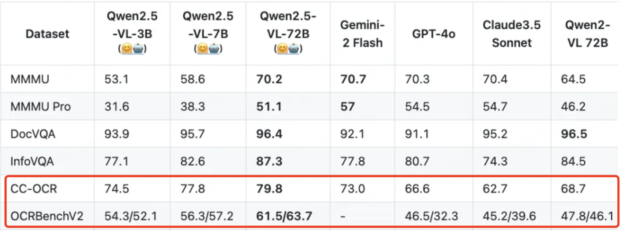
Task: Select the MMMU Pro row label
Action: pyautogui.click(x=41, y=107)
